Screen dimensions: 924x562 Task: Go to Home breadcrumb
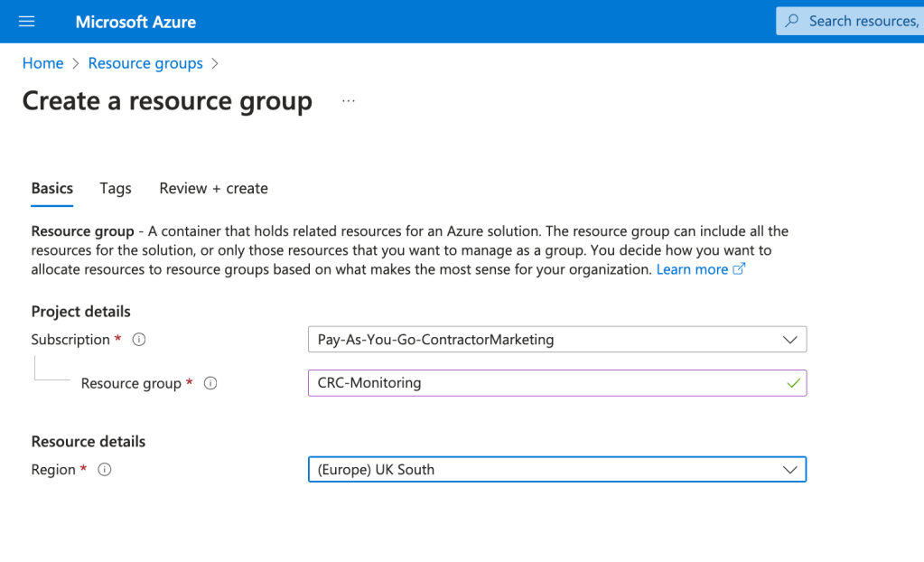coord(43,63)
